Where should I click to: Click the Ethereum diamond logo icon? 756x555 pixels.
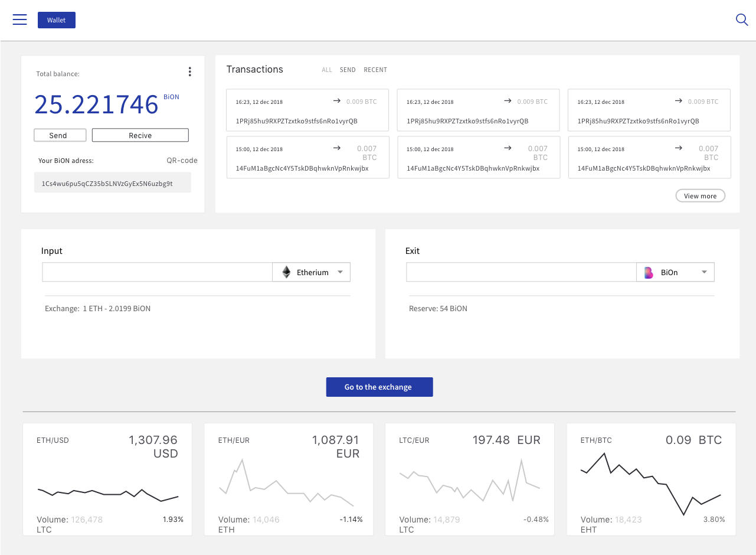click(x=286, y=272)
